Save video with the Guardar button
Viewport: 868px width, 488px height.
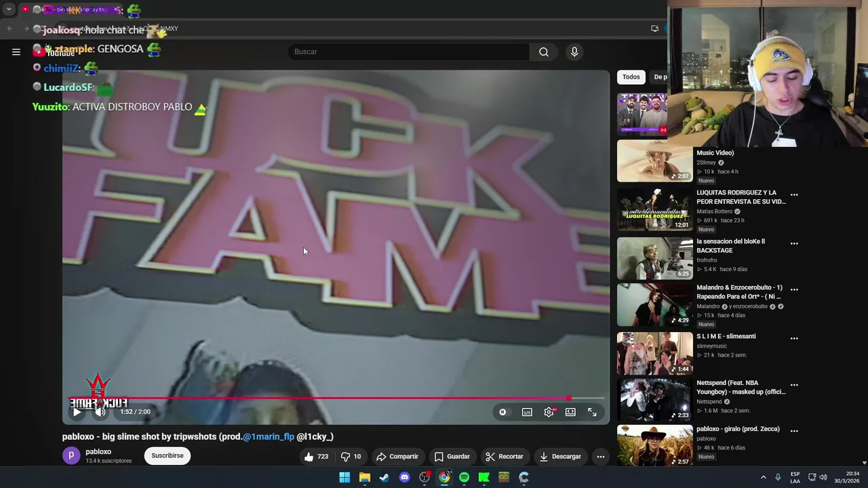tap(452, 457)
